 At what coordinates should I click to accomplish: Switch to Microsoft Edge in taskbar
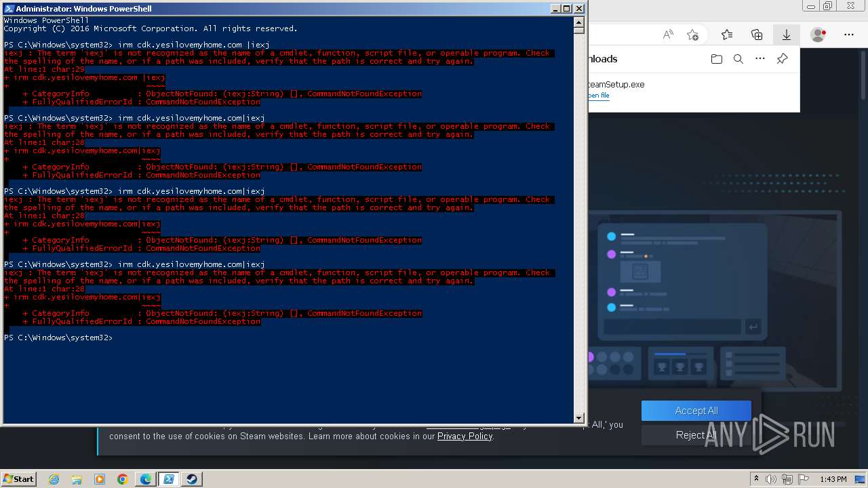(x=146, y=479)
